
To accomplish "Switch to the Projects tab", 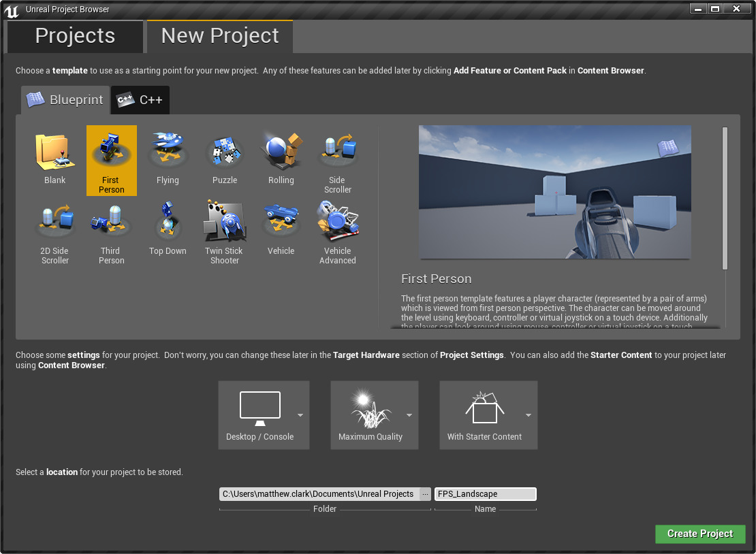I will point(75,35).
